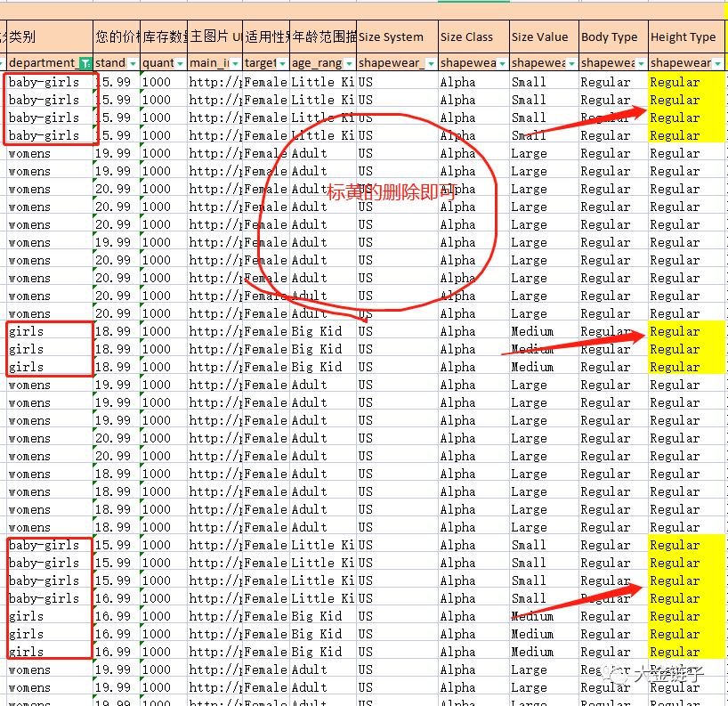The width and height of the screenshot is (728, 706).
Task: Select the Size Class header cell
Action: tap(472, 37)
